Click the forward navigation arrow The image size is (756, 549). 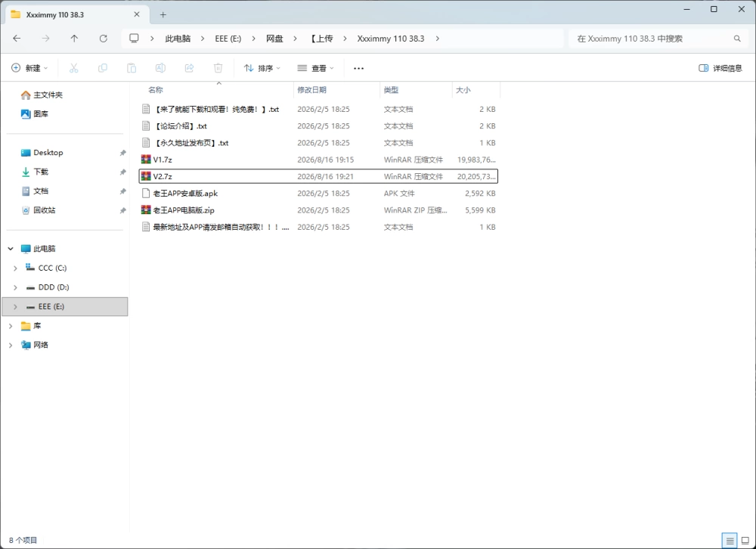46,39
